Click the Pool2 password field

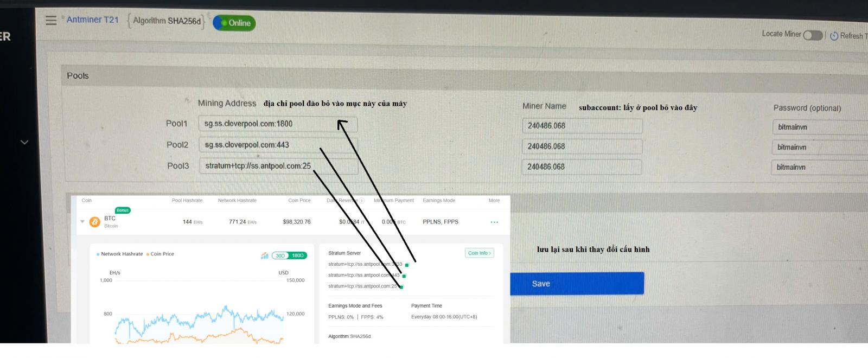click(x=820, y=148)
